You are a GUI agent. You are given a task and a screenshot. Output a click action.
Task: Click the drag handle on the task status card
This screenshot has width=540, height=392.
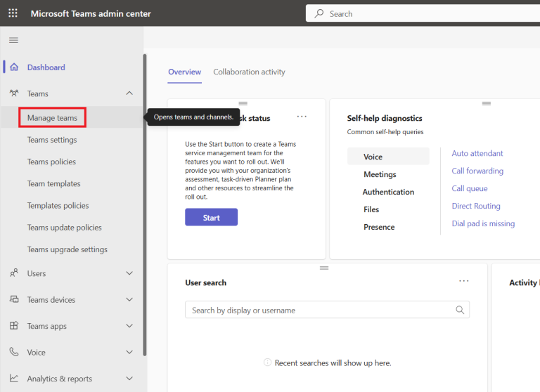243,103
